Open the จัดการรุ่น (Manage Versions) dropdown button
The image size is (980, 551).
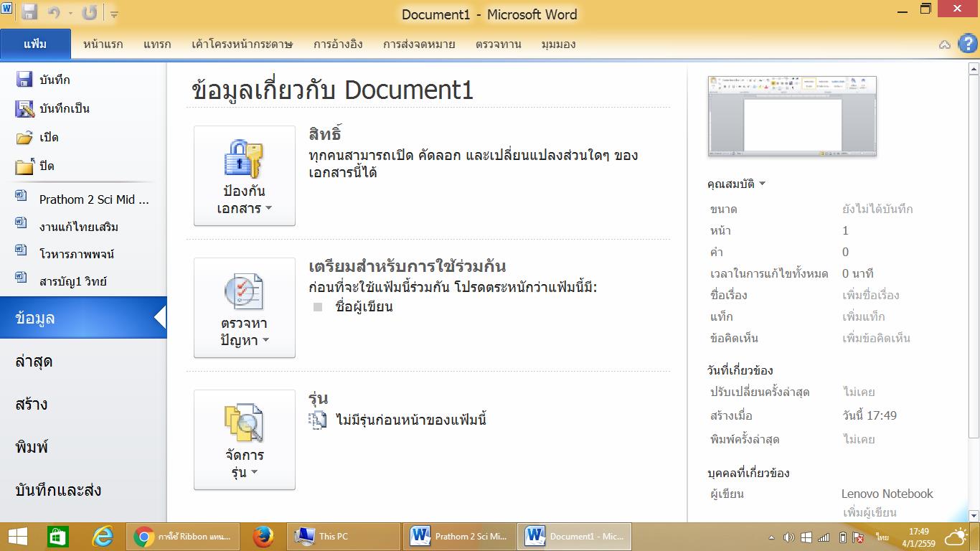245,440
